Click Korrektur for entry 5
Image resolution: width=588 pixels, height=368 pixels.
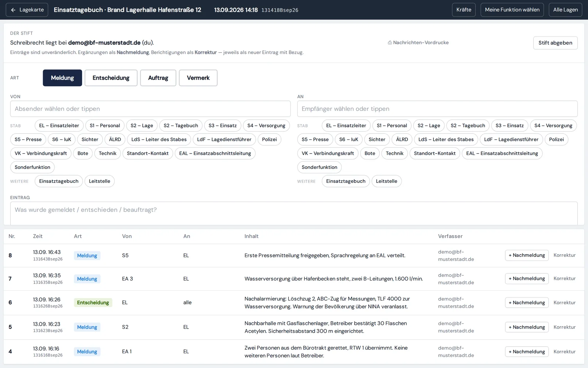point(564,327)
